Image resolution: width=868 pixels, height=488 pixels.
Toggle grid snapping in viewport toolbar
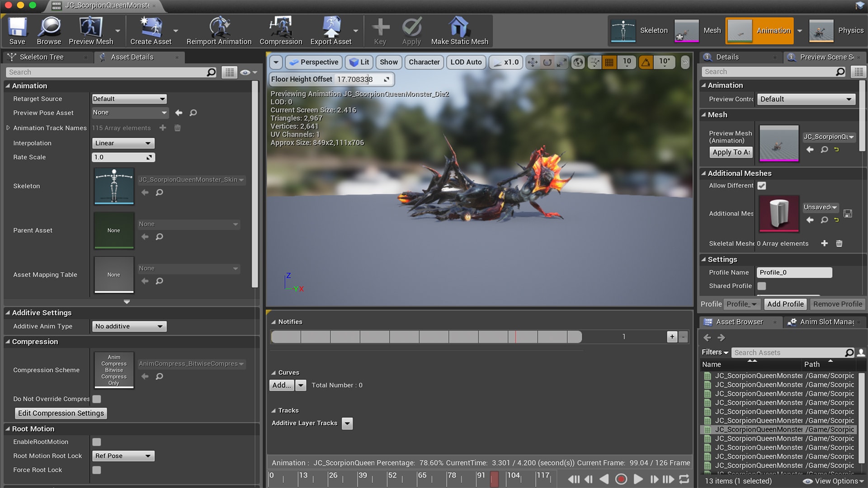[609, 62]
